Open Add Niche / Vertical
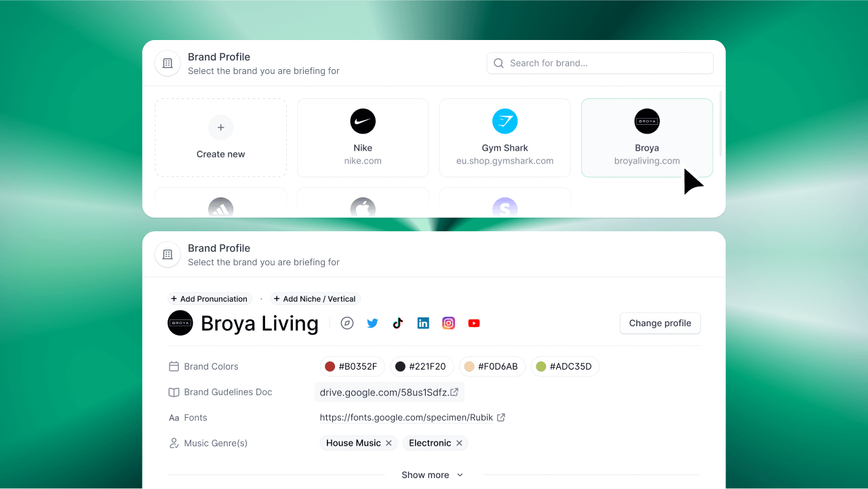This screenshot has width=868, height=489. (x=315, y=298)
